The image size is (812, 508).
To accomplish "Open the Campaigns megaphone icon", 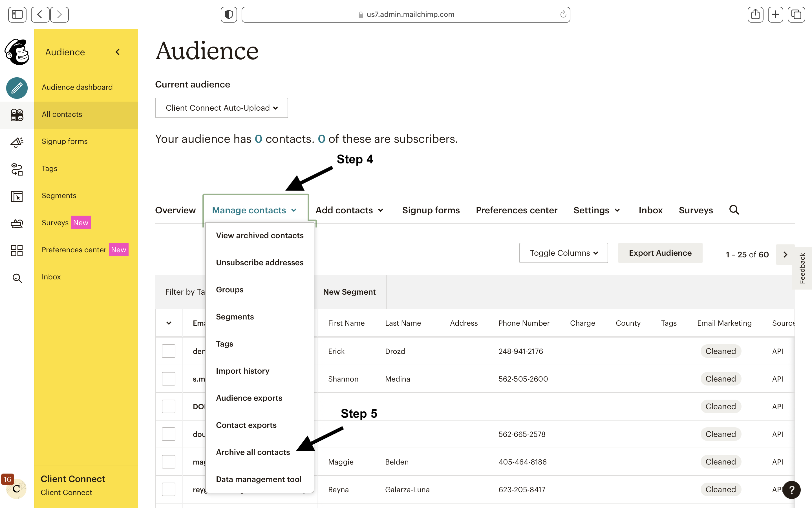I will [17, 142].
